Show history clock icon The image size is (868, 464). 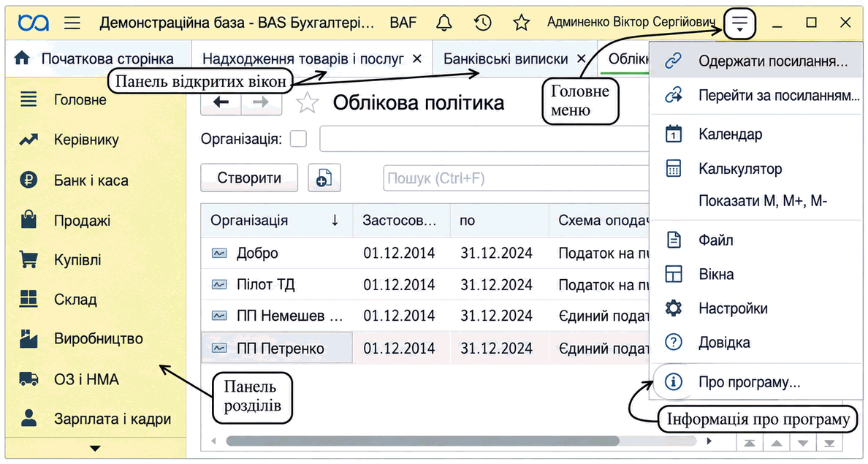483,23
